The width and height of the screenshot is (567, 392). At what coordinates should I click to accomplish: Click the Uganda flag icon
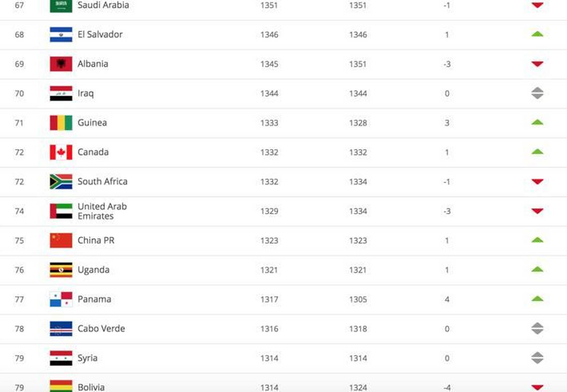click(x=61, y=270)
